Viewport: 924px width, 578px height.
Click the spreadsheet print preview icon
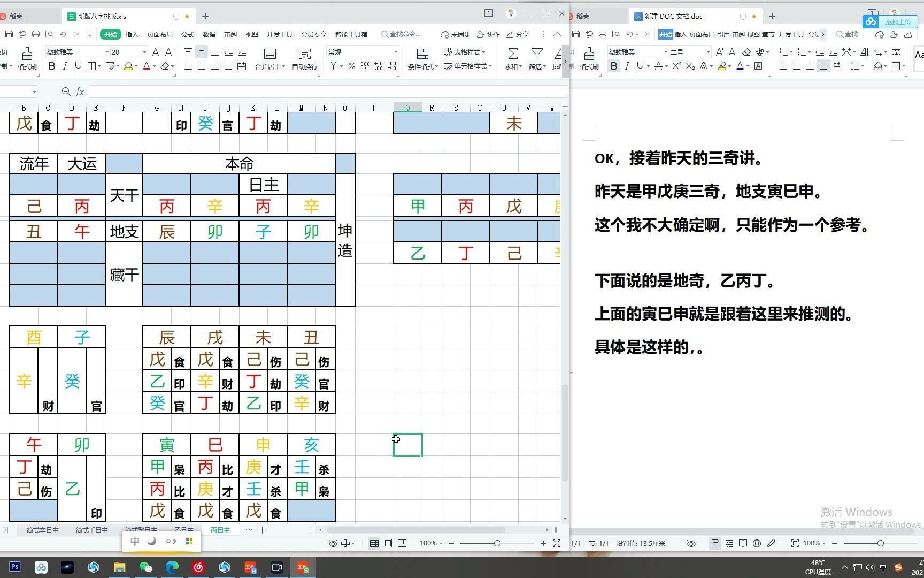tap(49, 34)
